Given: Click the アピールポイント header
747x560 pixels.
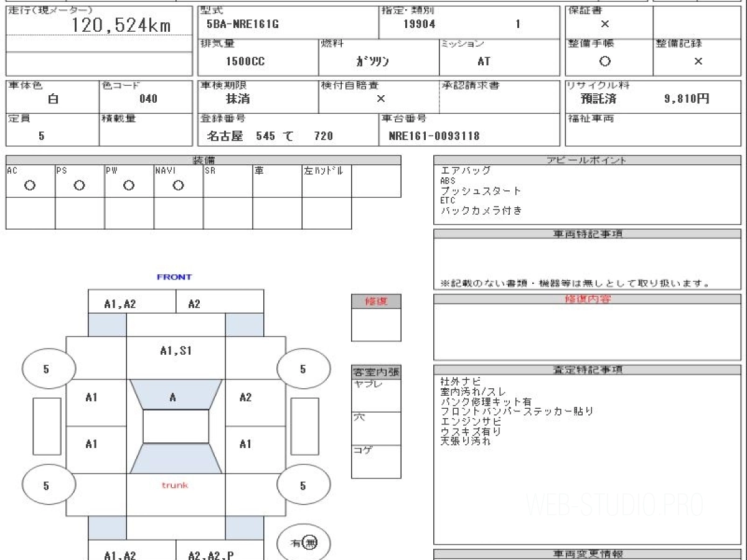Looking at the screenshot, I should 586,160.
